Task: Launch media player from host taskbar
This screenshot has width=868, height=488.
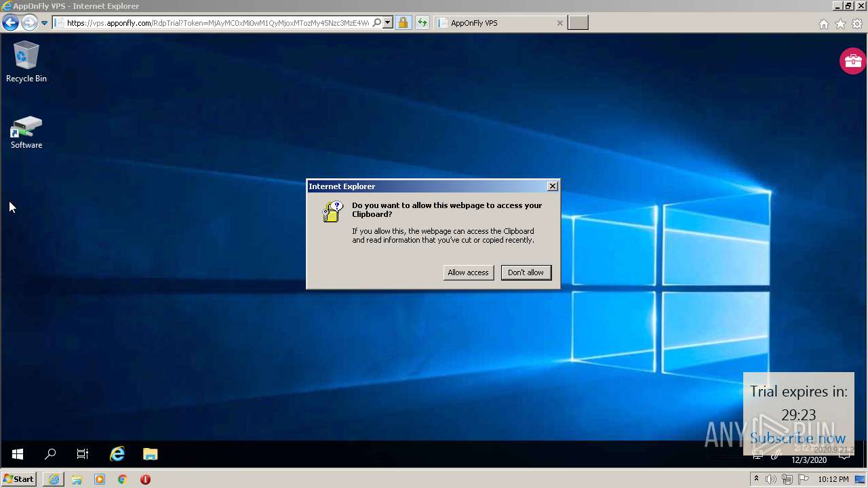Action: pos(100,479)
